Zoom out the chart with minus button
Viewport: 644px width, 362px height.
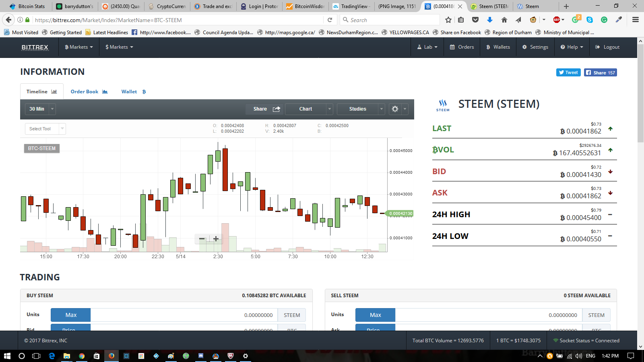click(x=202, y=239)
